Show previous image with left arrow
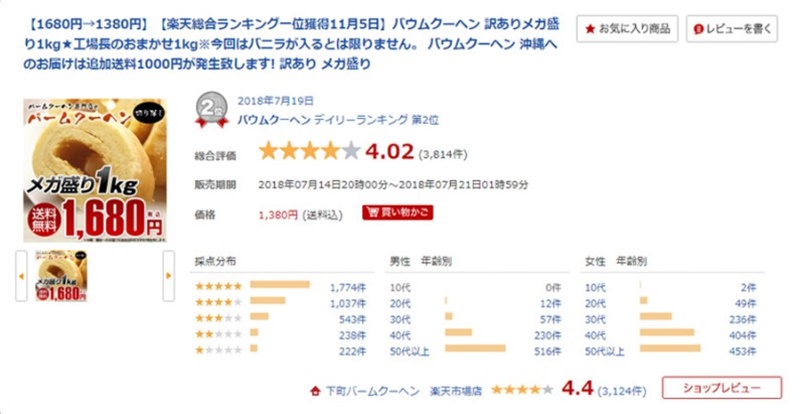The width and height of the screenshot is (800, 414). (21, 276)
